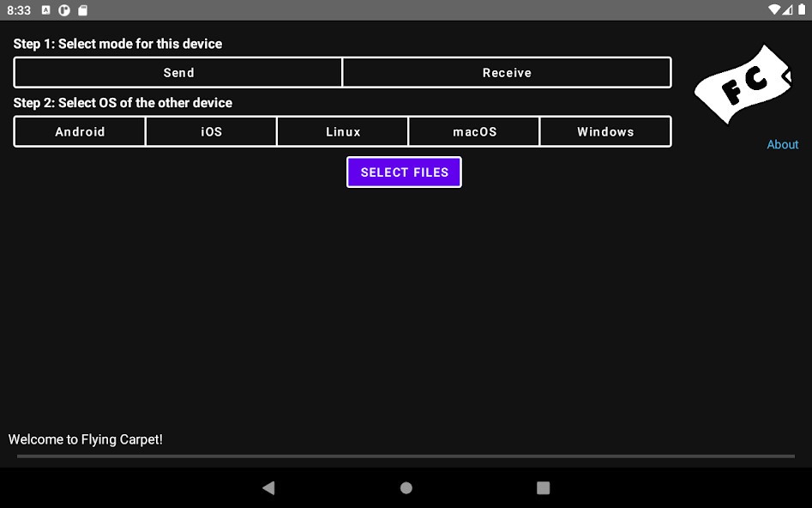812x508 pixels.
Task: Tap the Android back navigation button
Action: point(268,487)
